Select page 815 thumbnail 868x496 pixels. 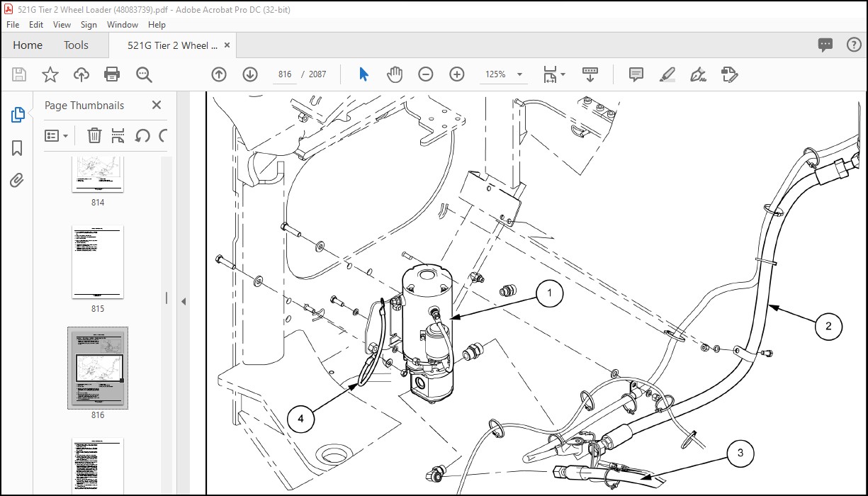point(98,262)
